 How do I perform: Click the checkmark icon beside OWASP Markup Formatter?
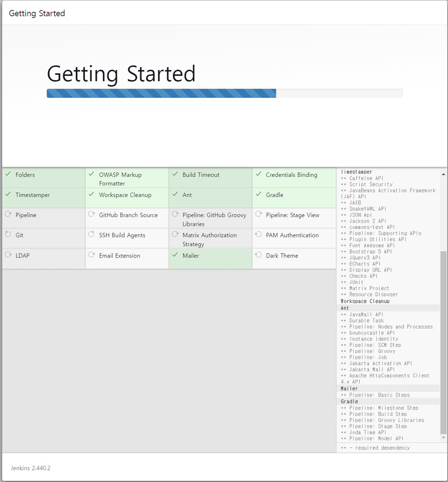(x=91, y=174)
